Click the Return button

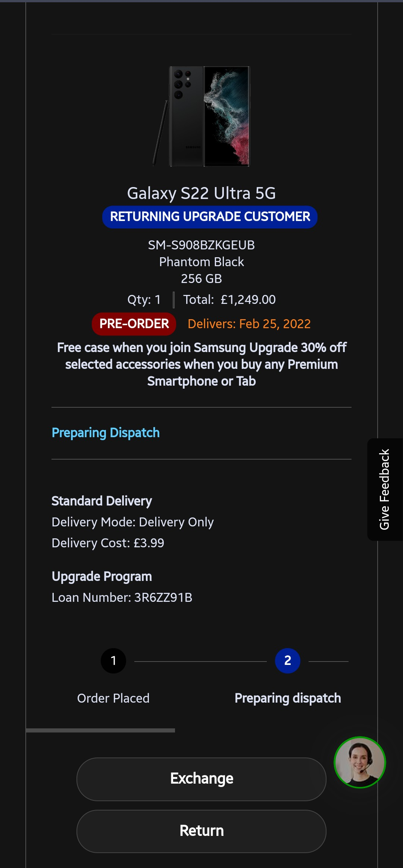click(201, 831)
